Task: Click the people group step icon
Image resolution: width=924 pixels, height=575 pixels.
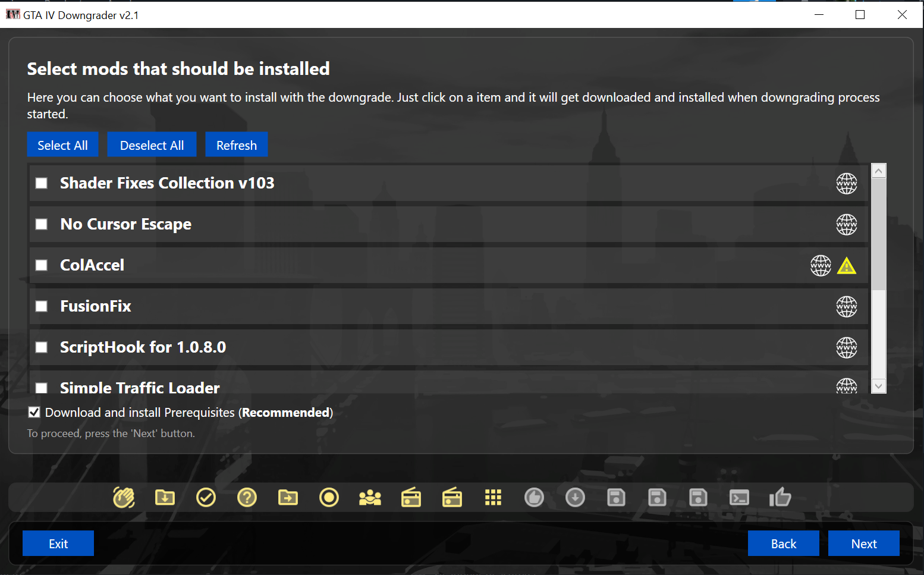Action: tap(370, 497)
